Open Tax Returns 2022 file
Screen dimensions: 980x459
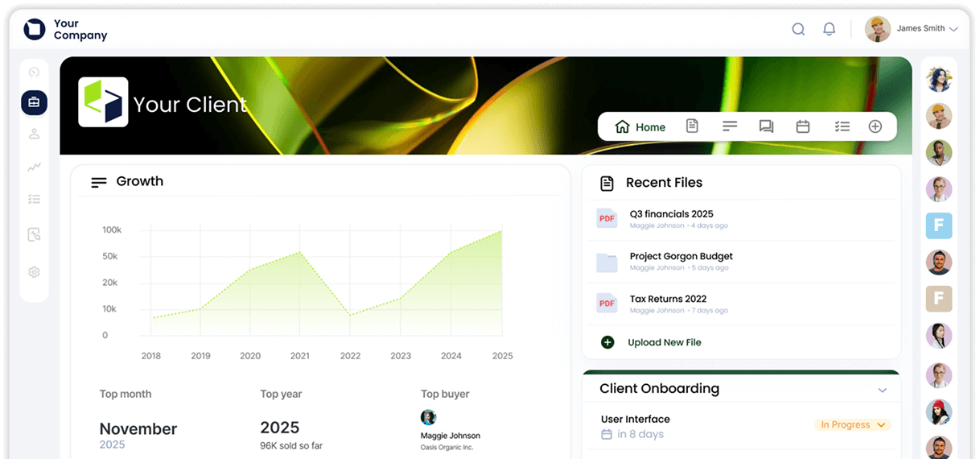pos(669,299)
